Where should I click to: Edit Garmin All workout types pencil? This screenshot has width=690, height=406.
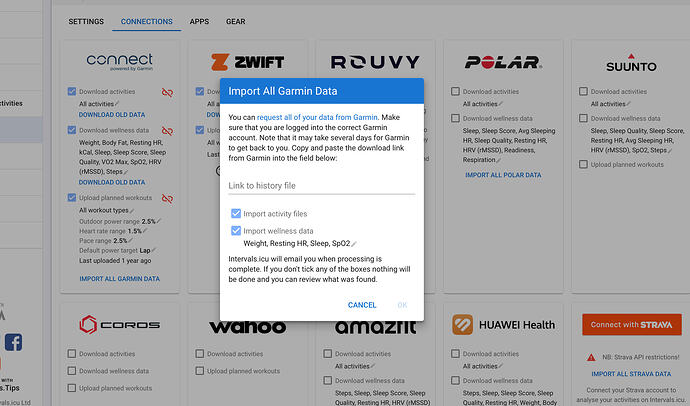132,211
